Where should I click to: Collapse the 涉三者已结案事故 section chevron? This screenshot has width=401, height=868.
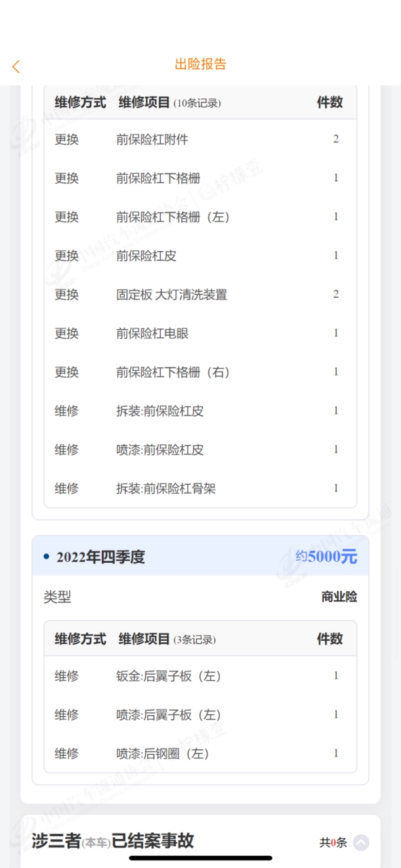(361, 842)
